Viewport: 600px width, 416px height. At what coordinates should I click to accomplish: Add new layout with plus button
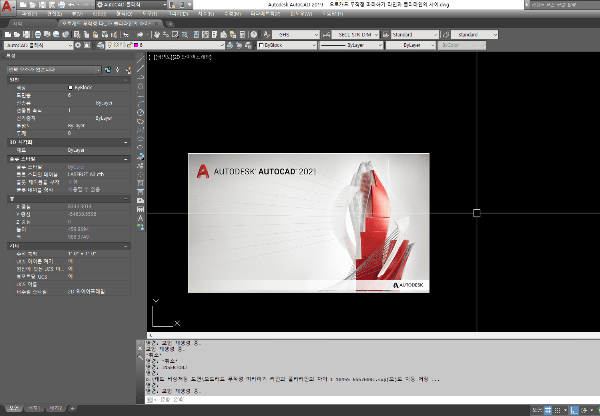point(72,408)
